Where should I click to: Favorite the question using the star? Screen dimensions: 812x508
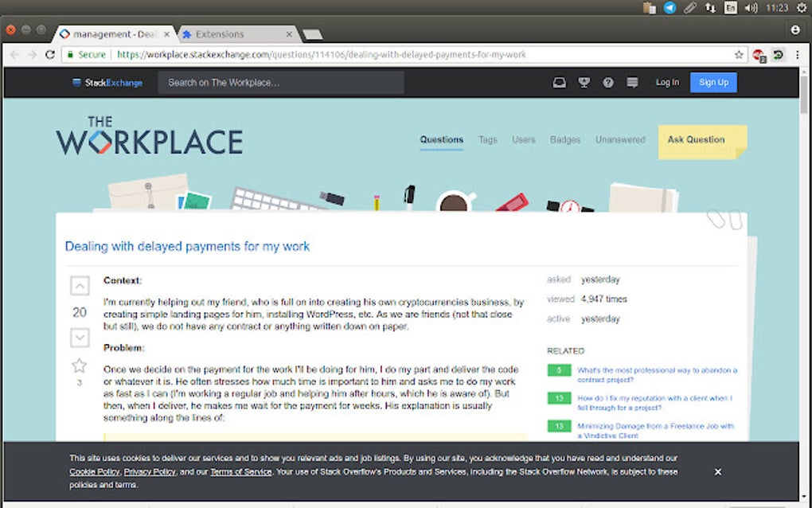tap(79, 365)
